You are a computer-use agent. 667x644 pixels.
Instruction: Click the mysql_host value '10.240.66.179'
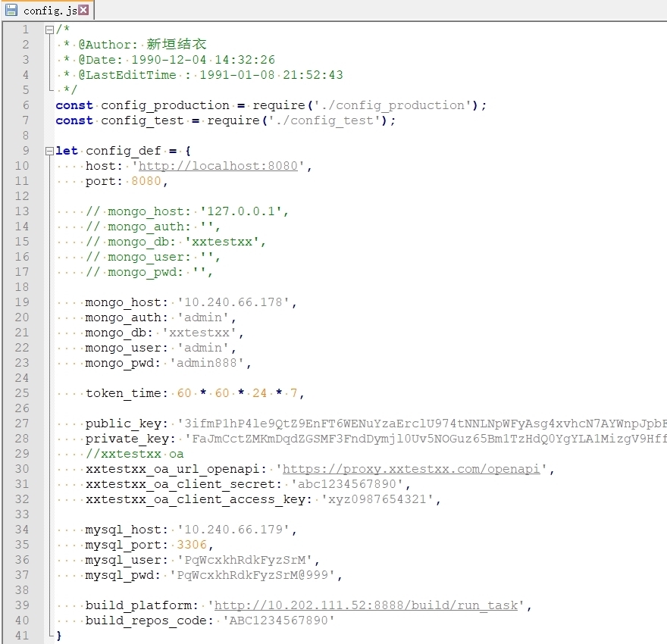pos(233,530)
